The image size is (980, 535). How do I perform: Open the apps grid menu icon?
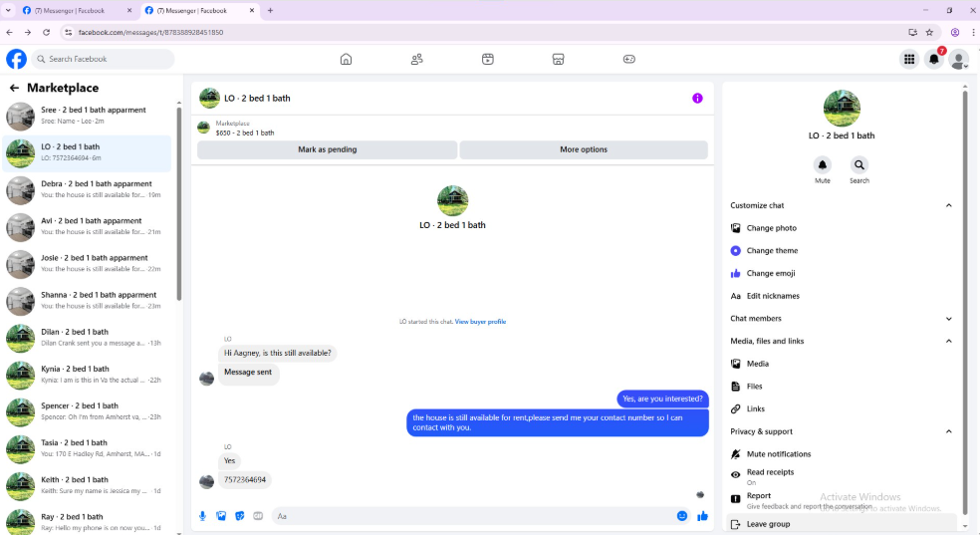click(x=909, y=59)
